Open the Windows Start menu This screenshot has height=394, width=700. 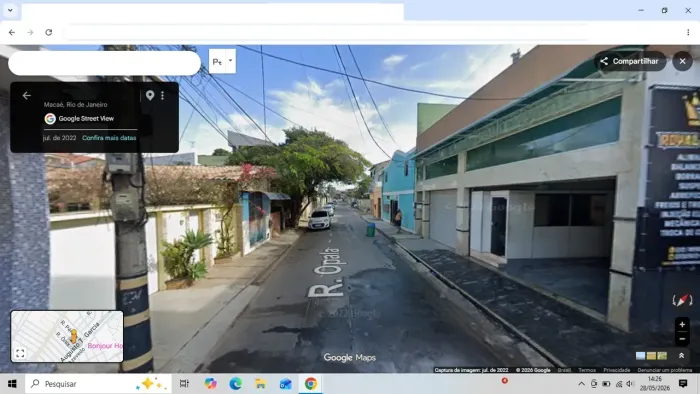(x=12, y=384)
